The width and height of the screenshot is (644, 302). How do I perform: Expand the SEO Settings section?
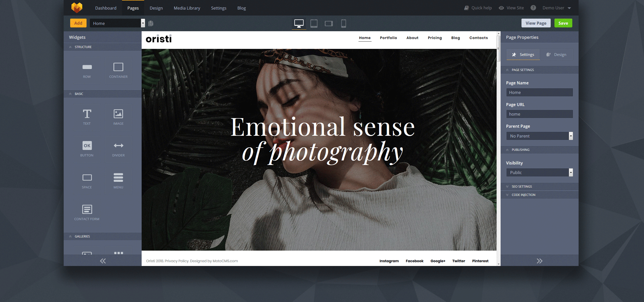coord(539,187)
